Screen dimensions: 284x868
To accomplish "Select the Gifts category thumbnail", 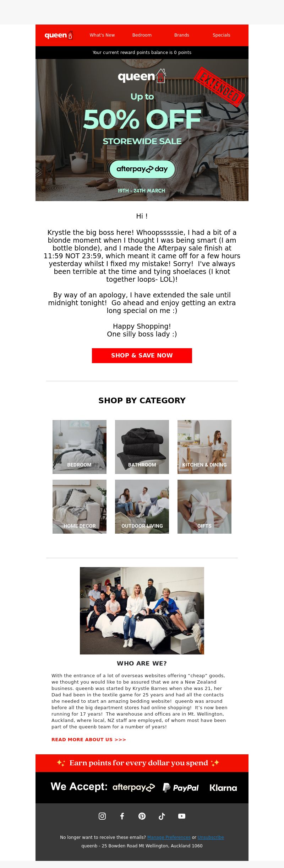I will click(204, 507).
